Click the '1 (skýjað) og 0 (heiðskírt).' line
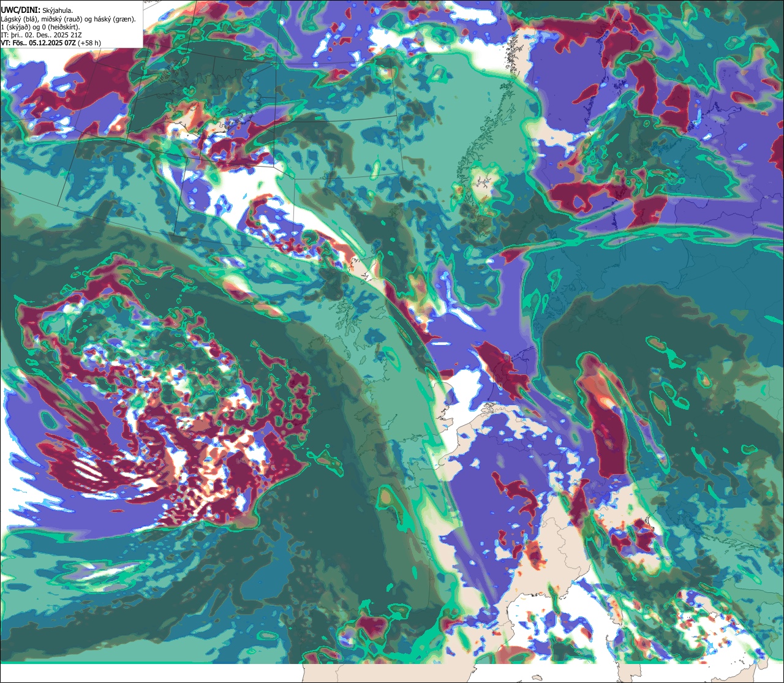This screenshot has width=784, height=683. 40,27
